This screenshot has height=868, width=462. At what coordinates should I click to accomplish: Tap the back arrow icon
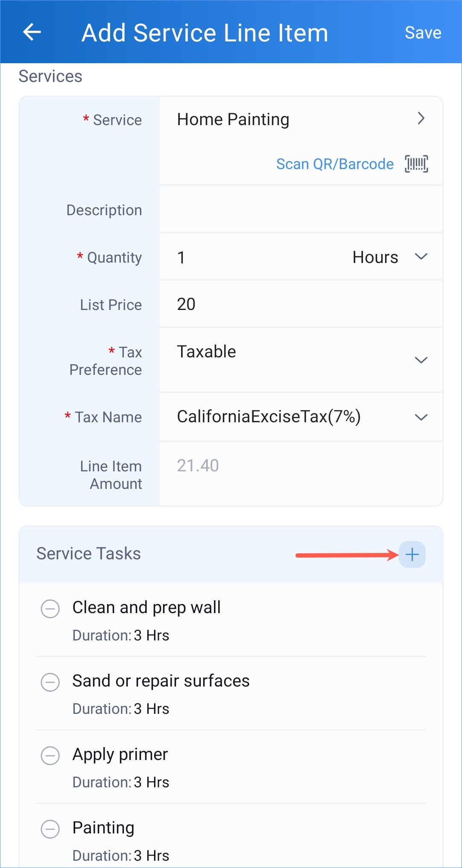click(32, 32)
